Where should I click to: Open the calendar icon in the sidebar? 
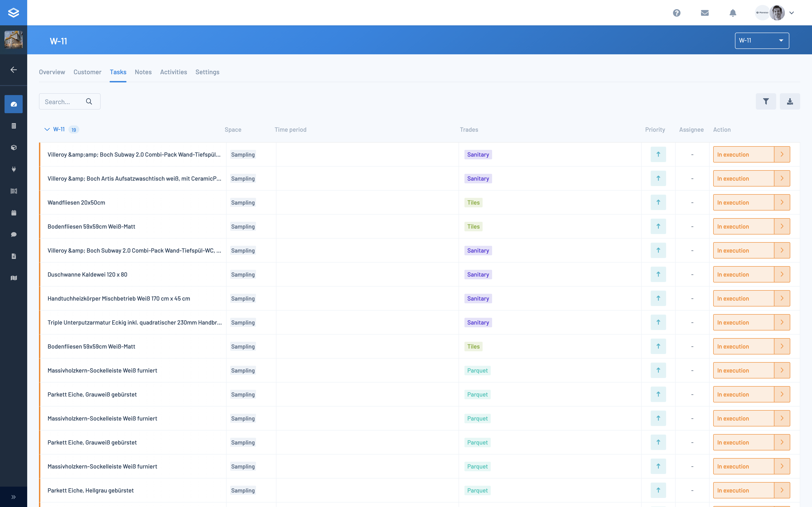13,213
